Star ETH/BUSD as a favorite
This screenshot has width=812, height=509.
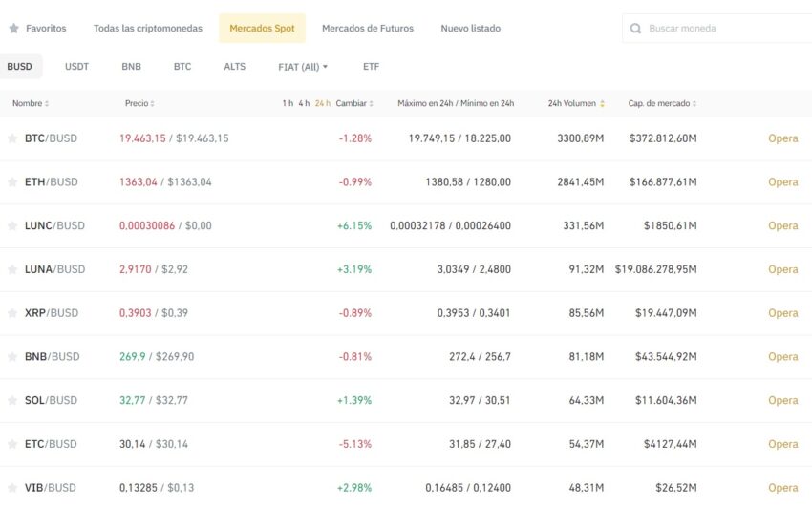click(12, 182)
